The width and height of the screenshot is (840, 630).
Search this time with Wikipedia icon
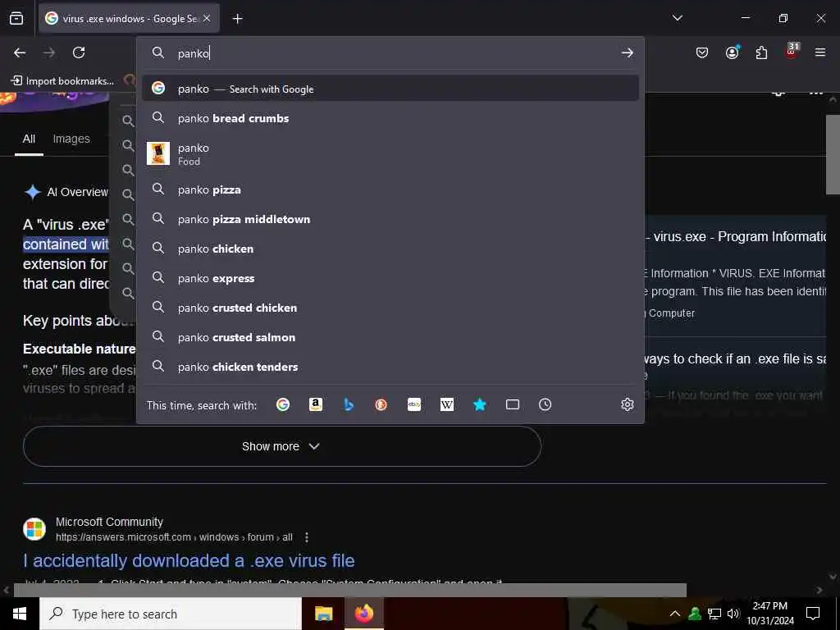coord(447,405)
